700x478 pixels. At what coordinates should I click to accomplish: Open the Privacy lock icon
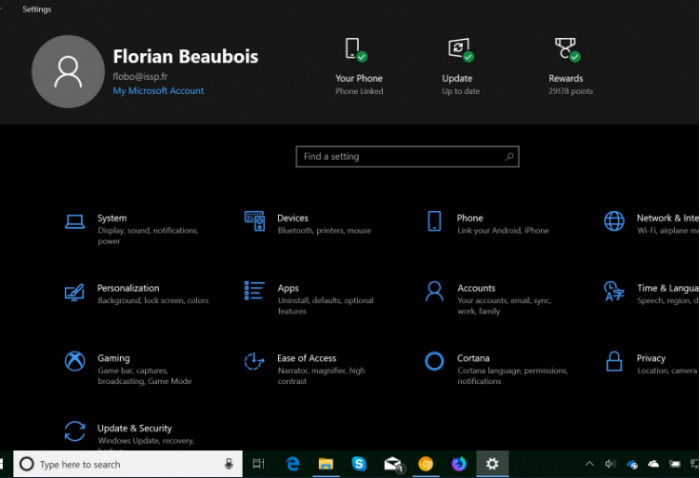pyautogui.click(x=614, y=361)
